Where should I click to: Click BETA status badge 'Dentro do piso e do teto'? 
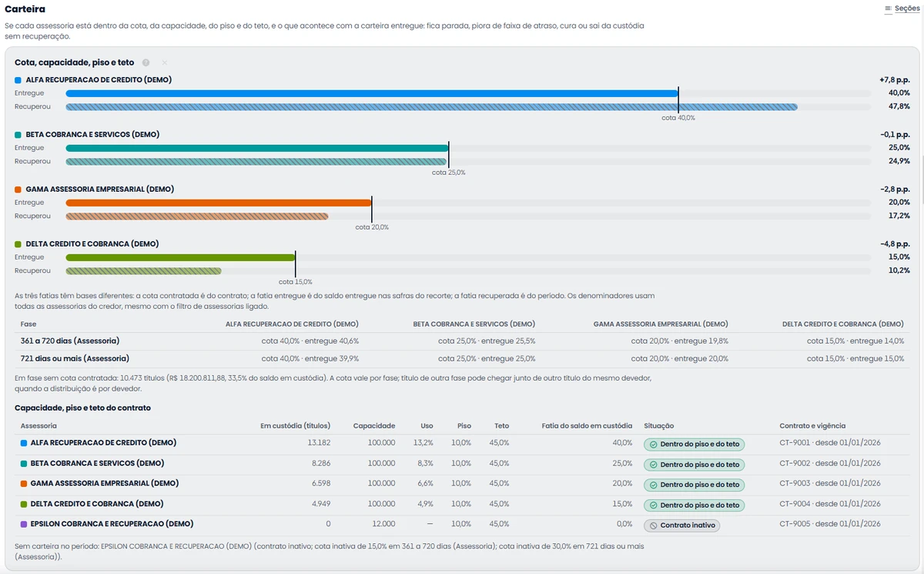pyautogui.click(x=694, y=465)
